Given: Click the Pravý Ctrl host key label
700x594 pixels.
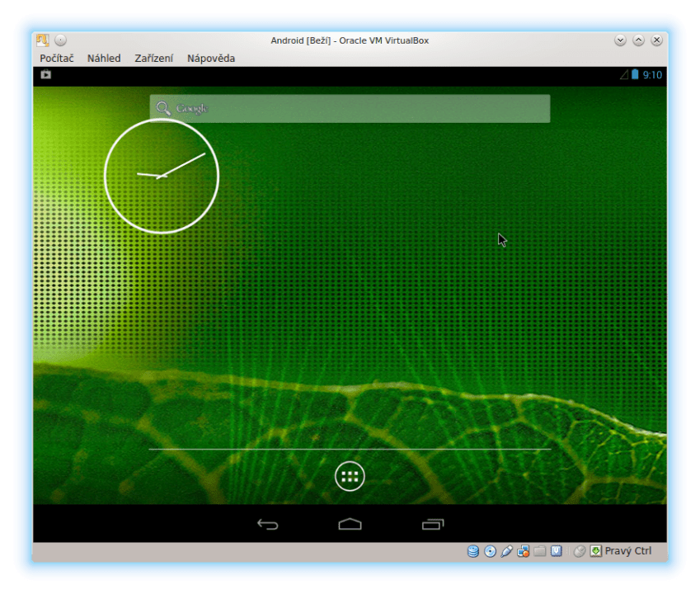Looking at the screenshot, I should [628, 551].
